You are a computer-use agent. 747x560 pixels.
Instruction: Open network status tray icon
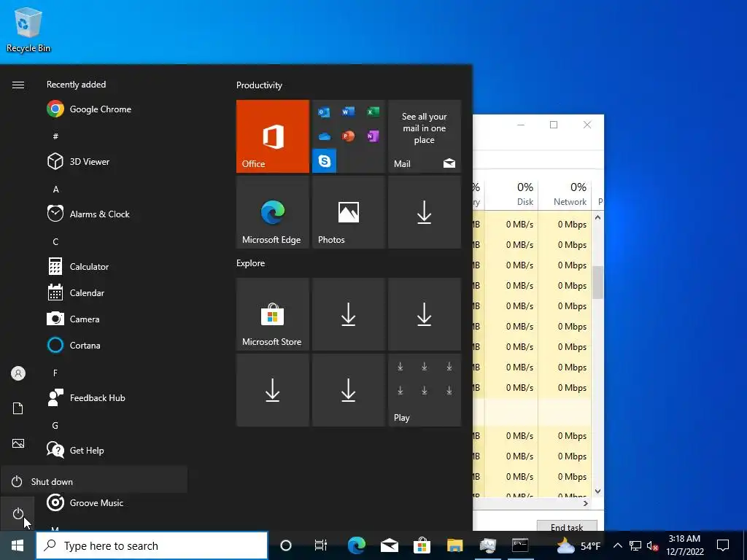click(x=635, y=545)
